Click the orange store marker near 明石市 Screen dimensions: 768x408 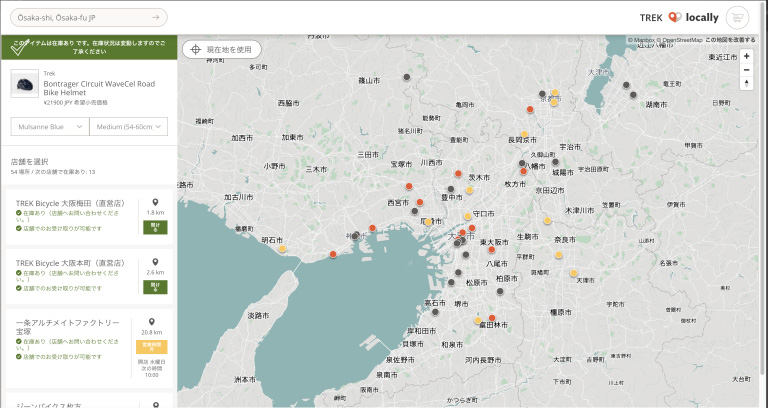[283, 248]
